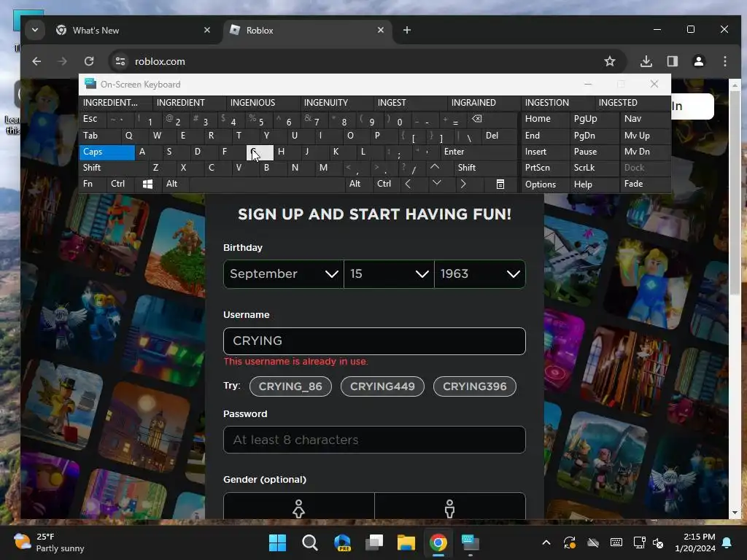Image resolution: width=747 pixels, height=560 pixels.
Task: Pick suggested username CRYING_86
Action: 290,386
